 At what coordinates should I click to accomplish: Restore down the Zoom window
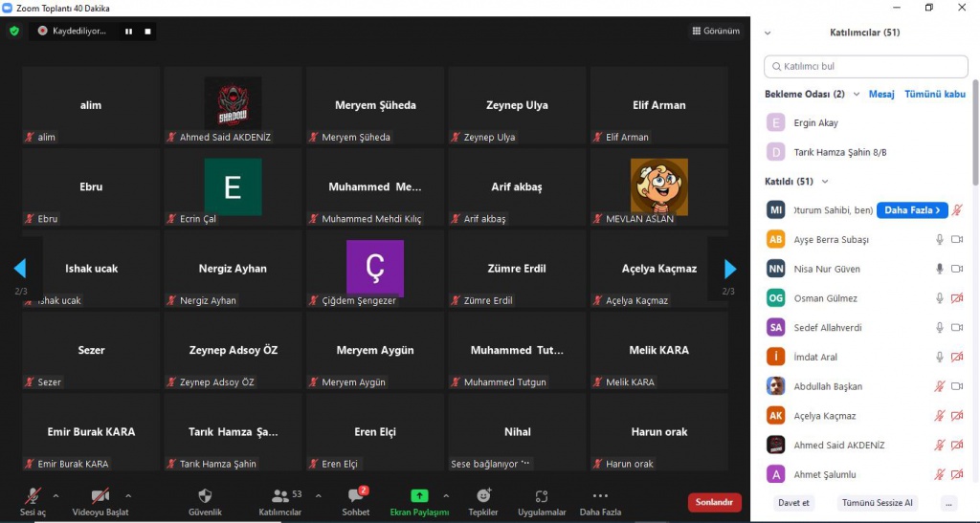coord(929,8)
